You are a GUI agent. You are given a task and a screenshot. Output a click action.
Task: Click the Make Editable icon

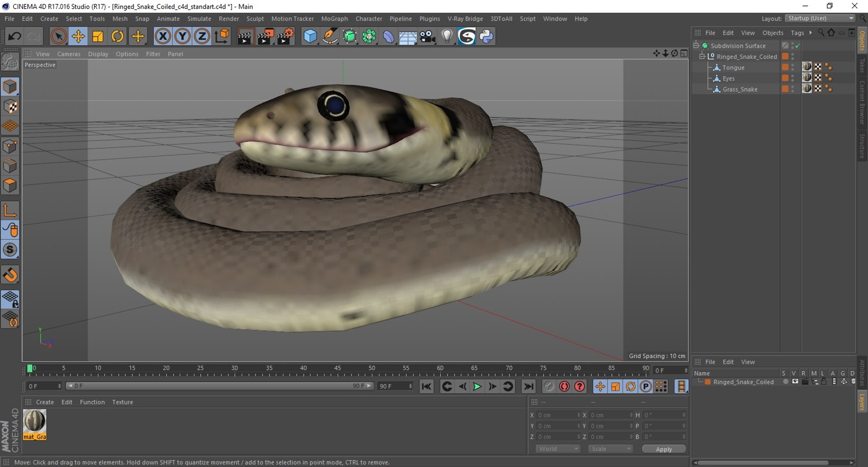[x=10, y=62]
